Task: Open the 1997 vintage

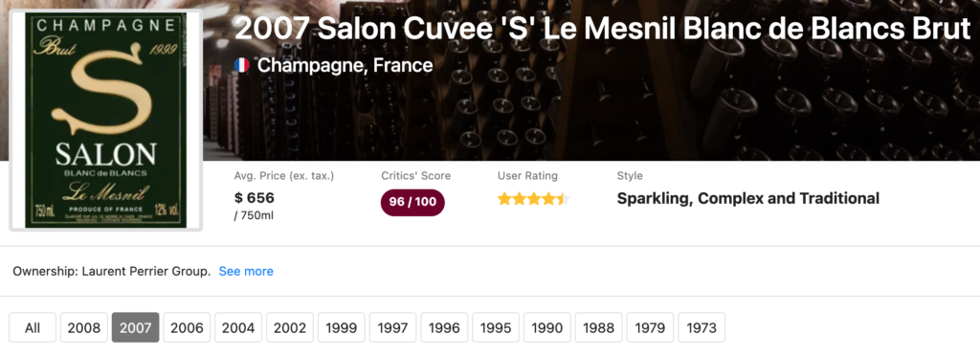Action: (392, 327)
